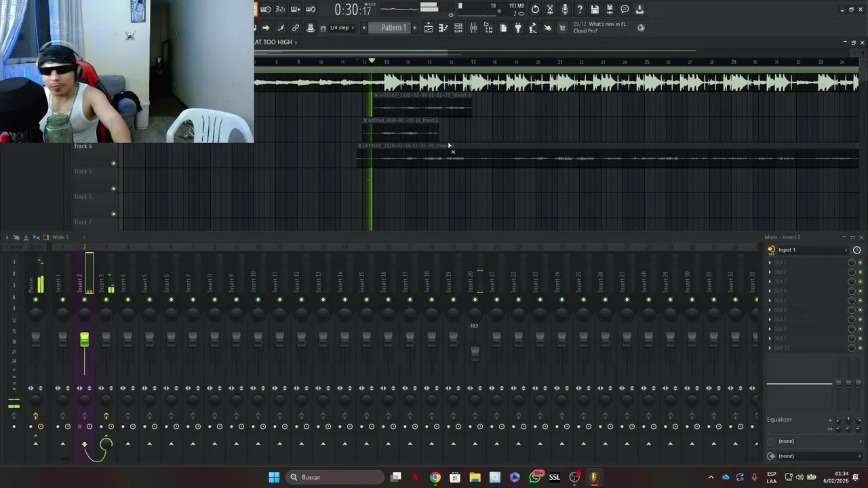Click the playhead marker on timeline ruler
Screen dimensions: 868x488
point(371,62)
